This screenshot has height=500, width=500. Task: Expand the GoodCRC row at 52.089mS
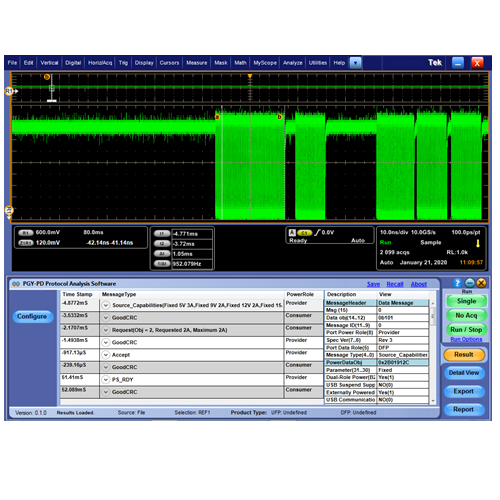106,392
